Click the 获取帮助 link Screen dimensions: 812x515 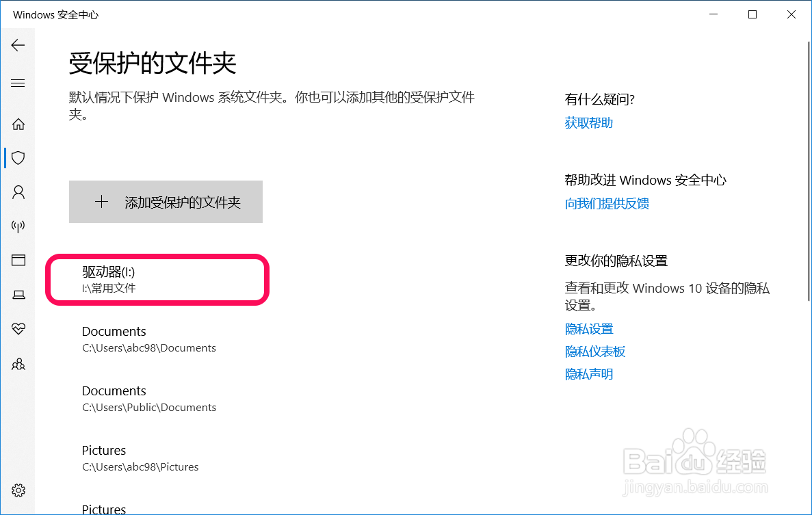click(589, 122)
